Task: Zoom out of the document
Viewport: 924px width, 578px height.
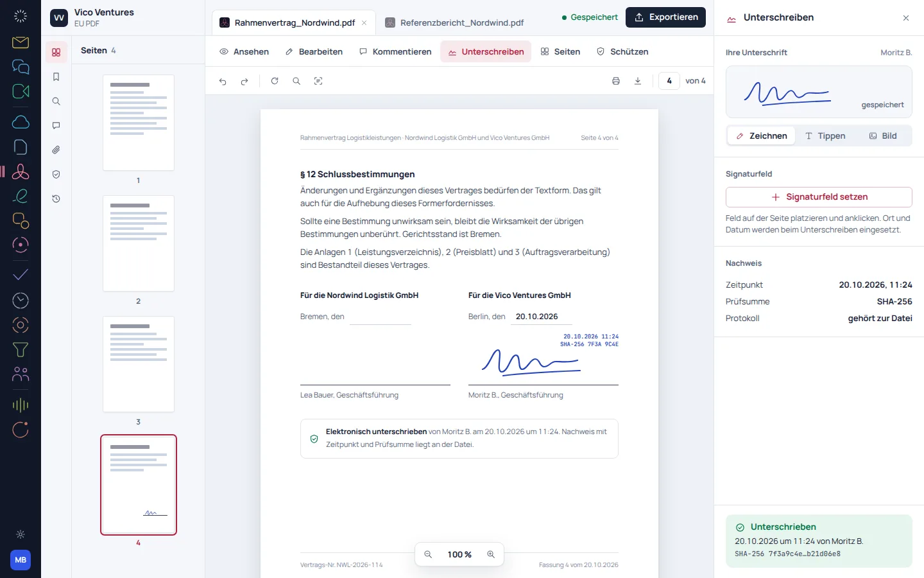Action: click(x=428, y=554)
